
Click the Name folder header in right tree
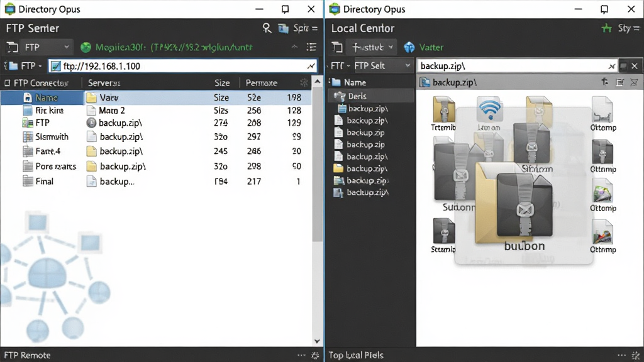tap(349, 82)
